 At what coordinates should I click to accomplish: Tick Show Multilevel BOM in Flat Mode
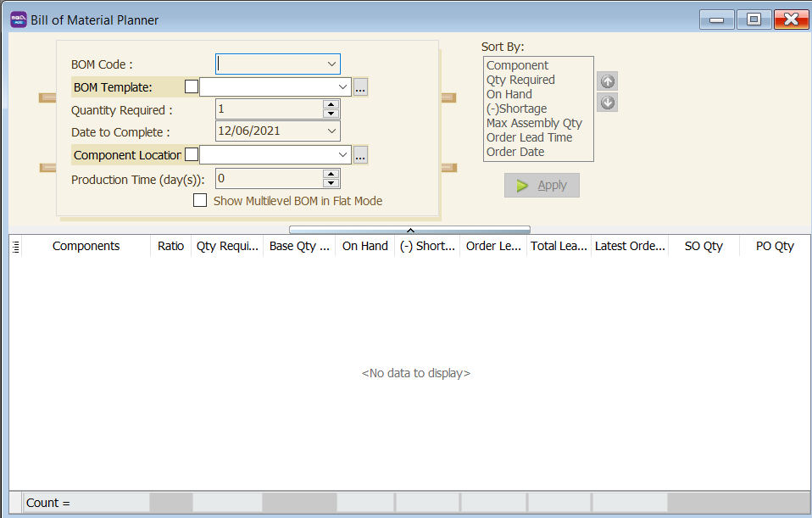(x=200, y=201)
